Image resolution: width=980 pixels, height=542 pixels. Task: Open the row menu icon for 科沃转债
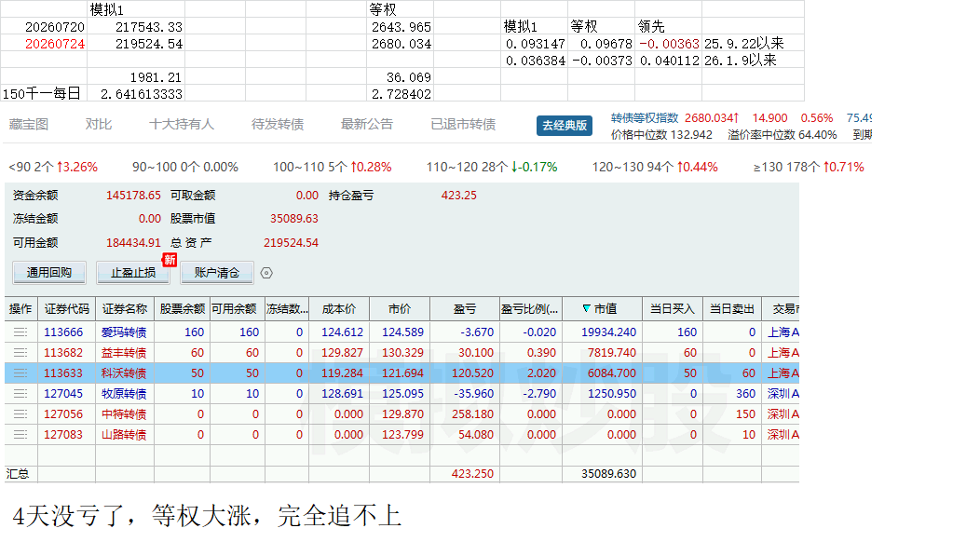coord(20,373)
